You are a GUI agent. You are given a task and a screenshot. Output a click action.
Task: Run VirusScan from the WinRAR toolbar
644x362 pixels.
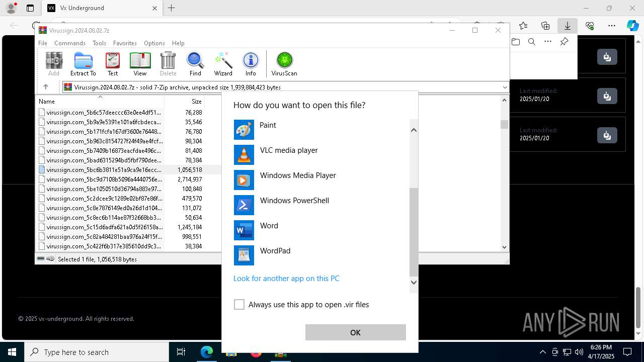click(x=284, y=64)
